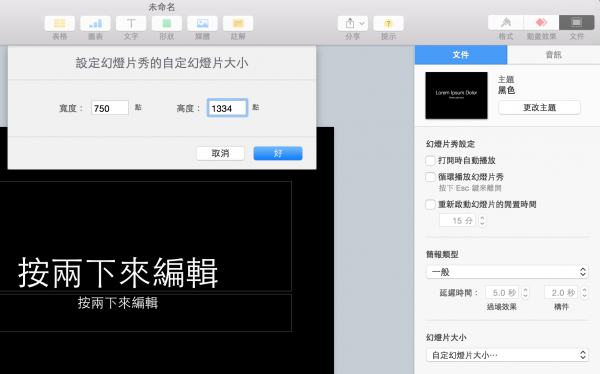Screen dimensions: 600x374
Task: Click the 取消 button
Action: [220, 154]
